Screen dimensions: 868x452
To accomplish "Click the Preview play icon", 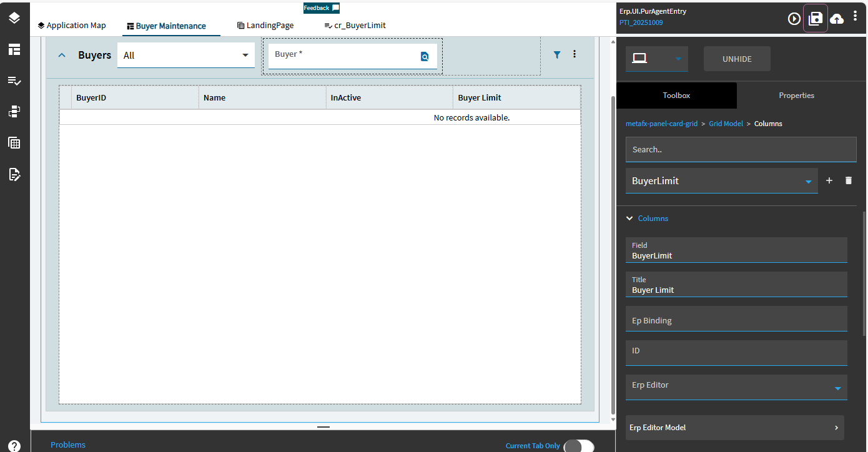I will (x=794, y=19).
